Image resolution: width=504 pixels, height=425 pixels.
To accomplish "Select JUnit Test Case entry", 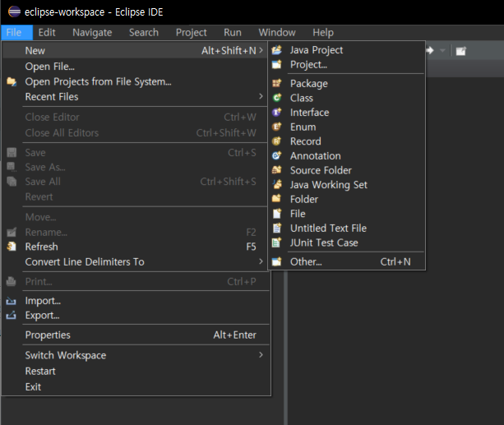I will point(346,243).
